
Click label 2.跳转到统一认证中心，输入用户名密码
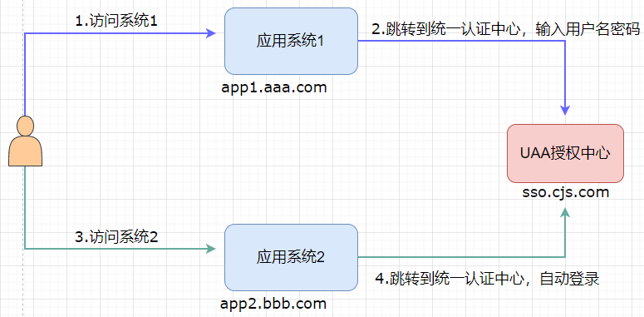[505, 29]
